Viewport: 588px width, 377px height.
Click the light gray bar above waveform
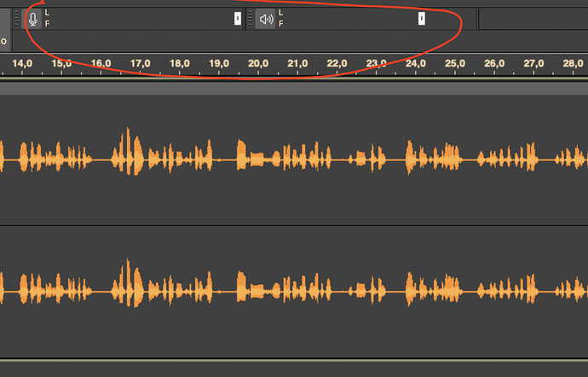pyautogui.click(x=294, y=89)
